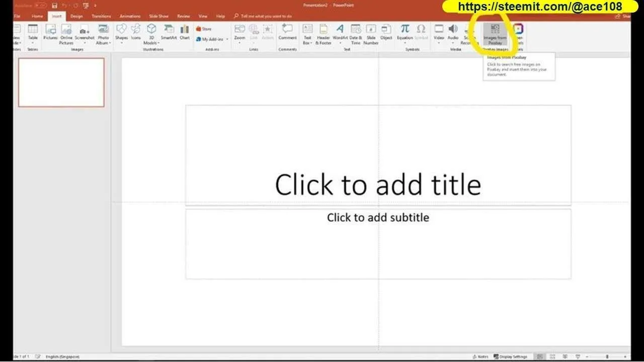Expand the Shapes dropdown arrow
644x362 pixels.
[121, 43]
